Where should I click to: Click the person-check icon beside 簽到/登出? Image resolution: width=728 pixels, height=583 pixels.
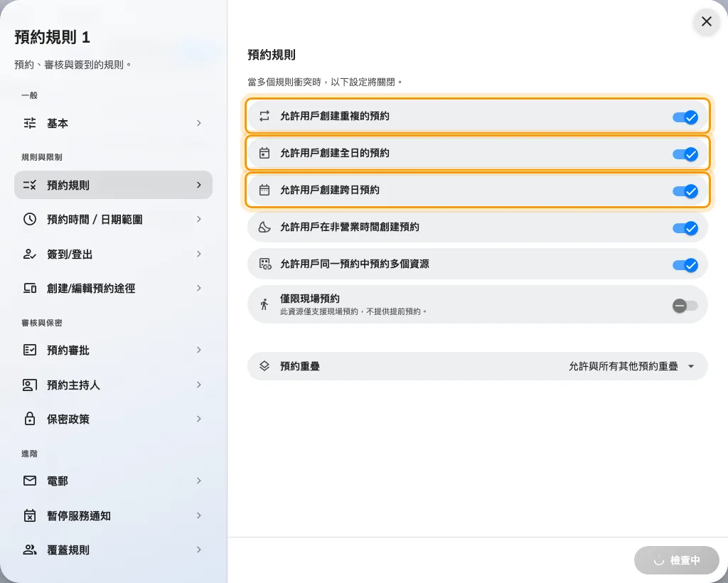[30, 254]
